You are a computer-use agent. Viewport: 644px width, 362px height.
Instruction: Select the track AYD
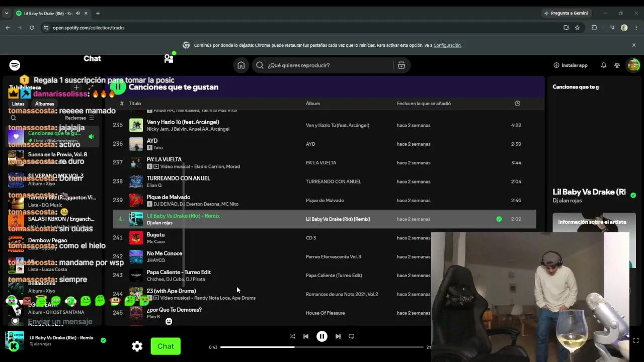325,144
